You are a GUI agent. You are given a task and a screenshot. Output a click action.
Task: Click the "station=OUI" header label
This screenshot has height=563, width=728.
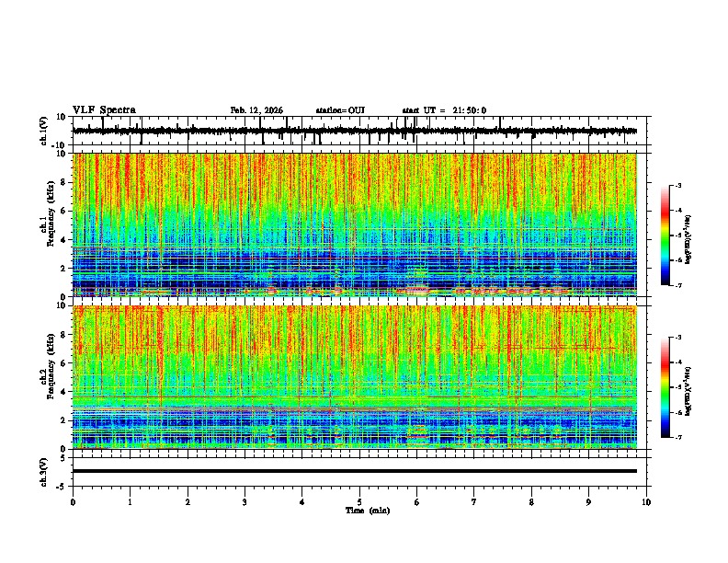pyautogui.click(x=340, y=110)
